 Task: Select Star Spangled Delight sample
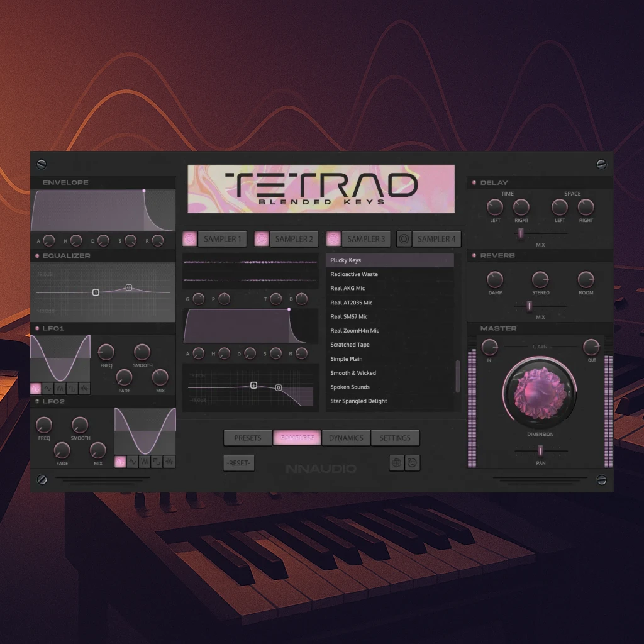coord(390,401)
